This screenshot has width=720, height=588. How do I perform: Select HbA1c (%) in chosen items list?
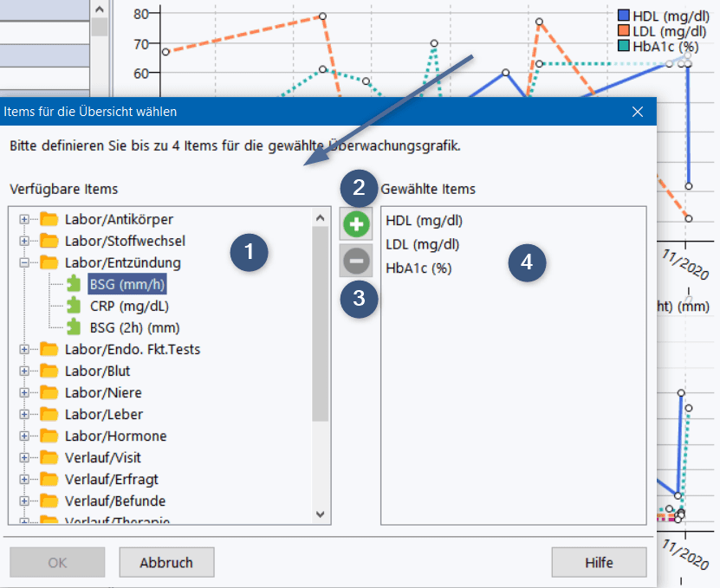click(x=418, y=268)
